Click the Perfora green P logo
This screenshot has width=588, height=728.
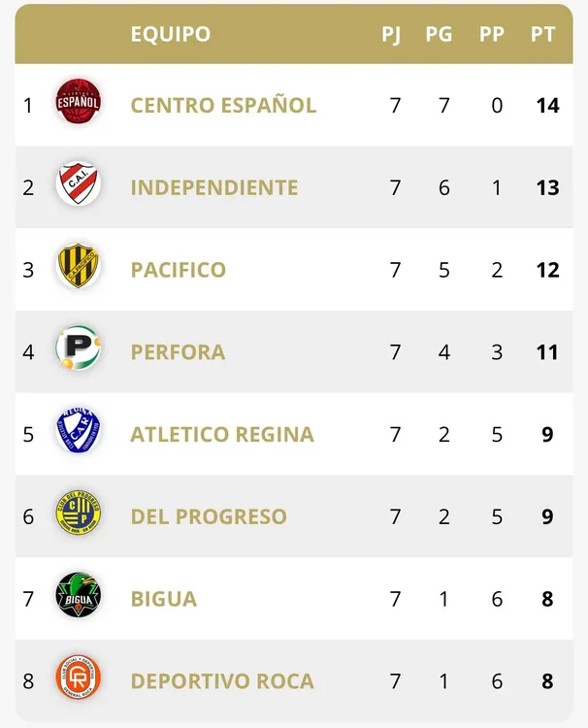point(79,349)
